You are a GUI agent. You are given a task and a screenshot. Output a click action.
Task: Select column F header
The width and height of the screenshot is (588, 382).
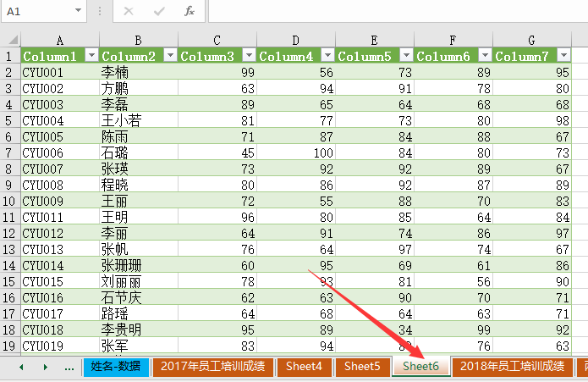pos(453,40)
